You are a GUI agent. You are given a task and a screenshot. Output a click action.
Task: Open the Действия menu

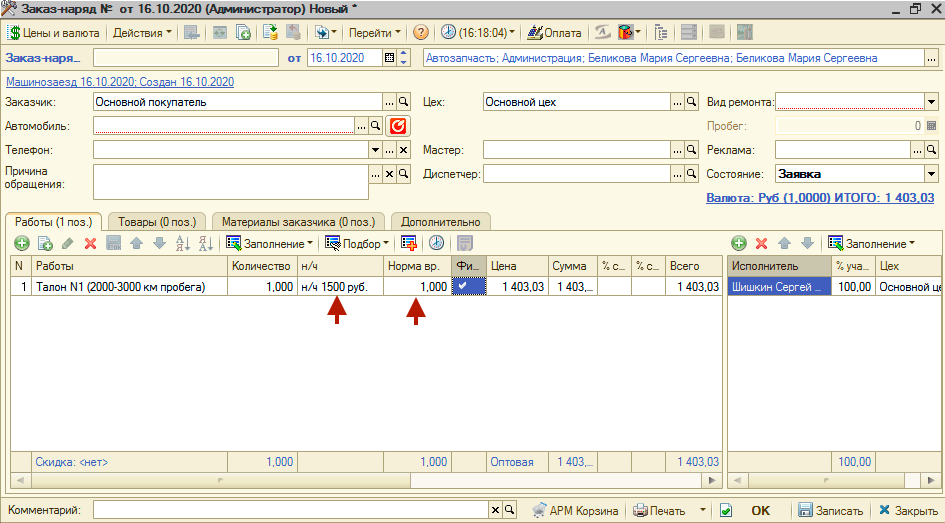(142, 33)
